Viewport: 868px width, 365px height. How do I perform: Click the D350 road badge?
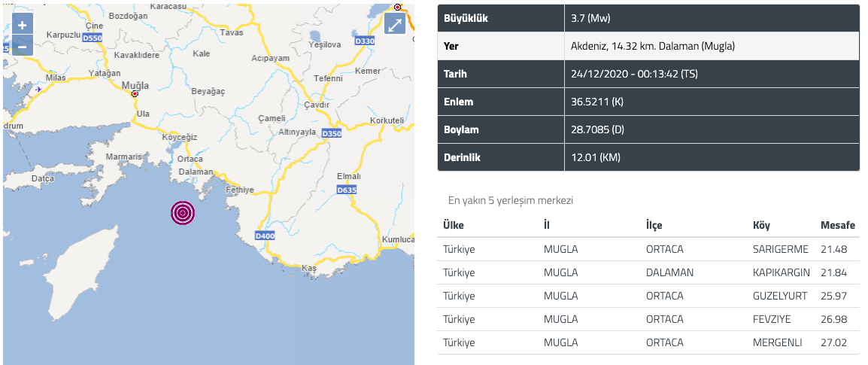[332, 133]
